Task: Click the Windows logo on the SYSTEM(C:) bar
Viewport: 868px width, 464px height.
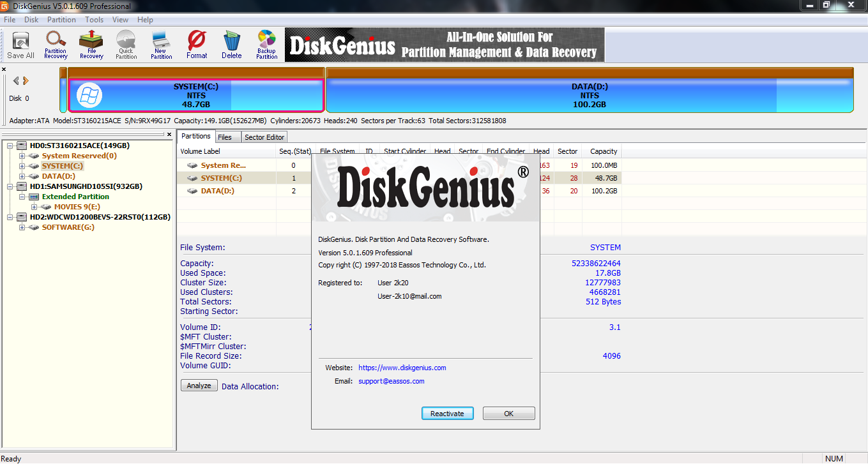Action: (x=89, y=96)
